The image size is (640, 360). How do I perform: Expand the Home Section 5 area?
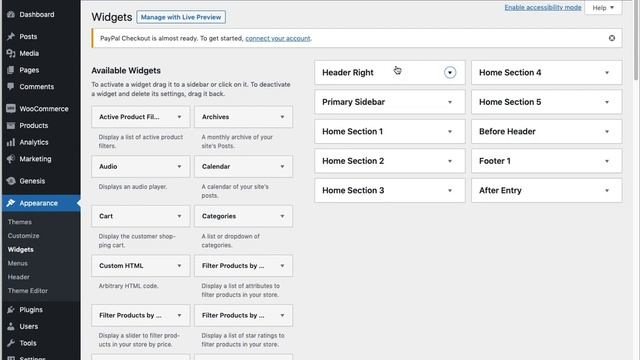click(607, 102)
